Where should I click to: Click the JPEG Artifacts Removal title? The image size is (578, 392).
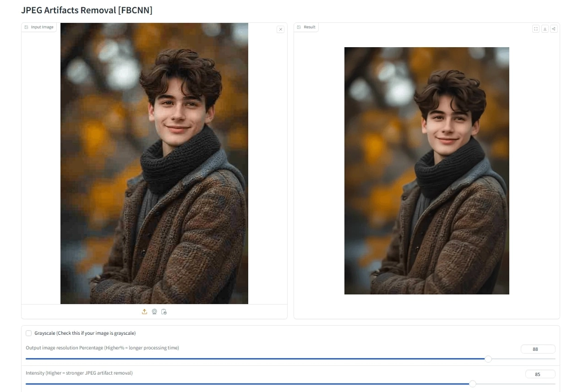pos(87,10)
